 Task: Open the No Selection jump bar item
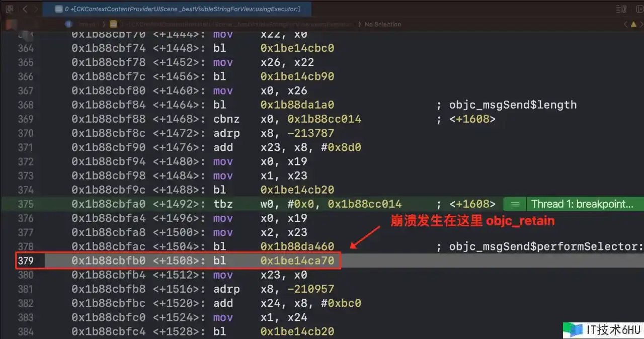383,24
